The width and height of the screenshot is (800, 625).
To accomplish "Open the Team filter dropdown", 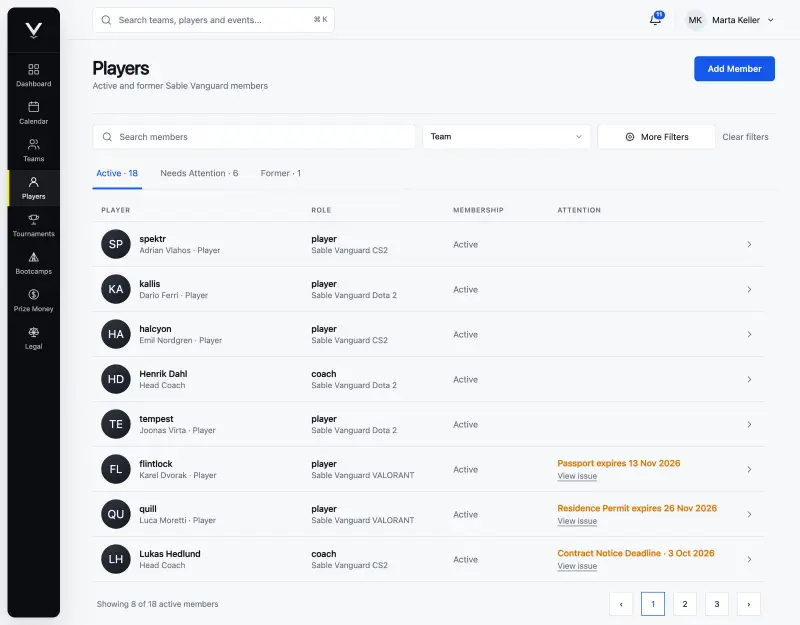I will click(x=506, y=137).
